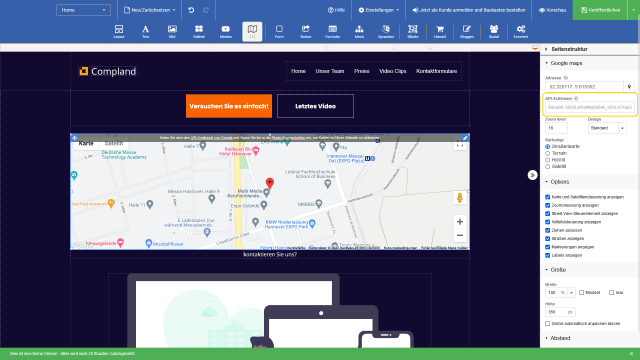Open Kontaktformulare in site menu
Viewport: 640px width, 360px height.
(x=436, y=71)
